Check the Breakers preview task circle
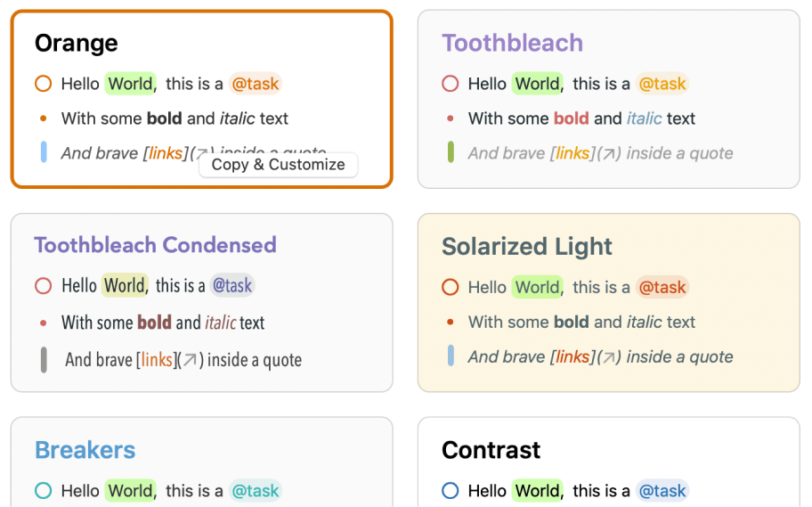The image size is (812, 507). click(43, 490)
